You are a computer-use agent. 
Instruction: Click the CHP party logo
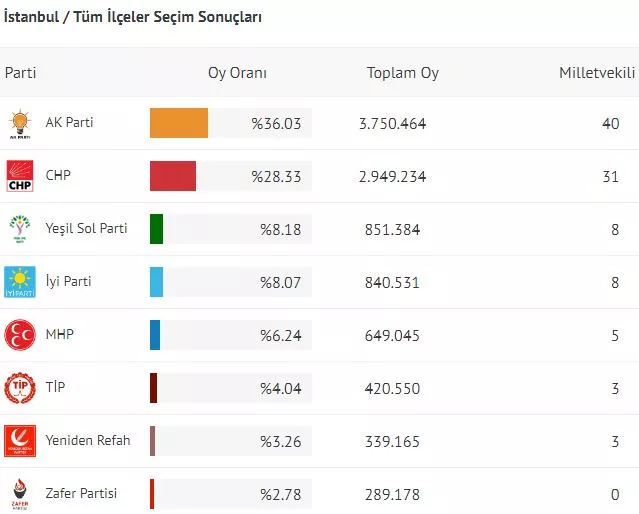tap(20, 176)
